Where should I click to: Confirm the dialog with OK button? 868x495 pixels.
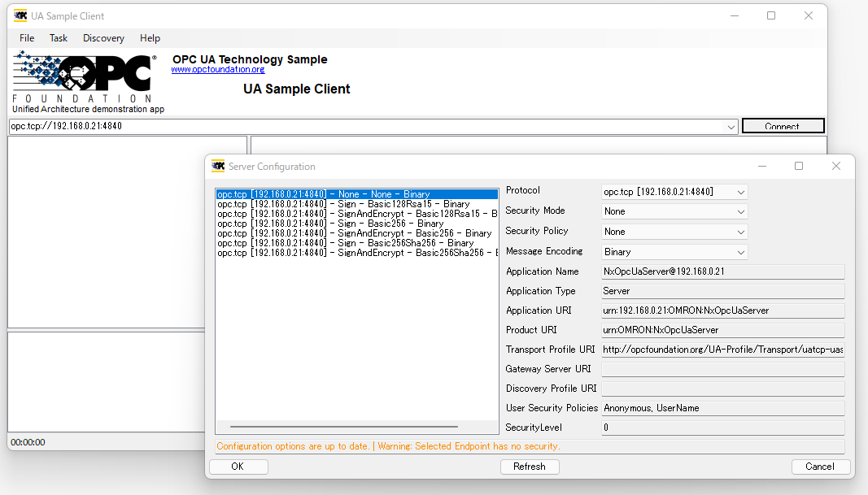click(x=238, y=467)
